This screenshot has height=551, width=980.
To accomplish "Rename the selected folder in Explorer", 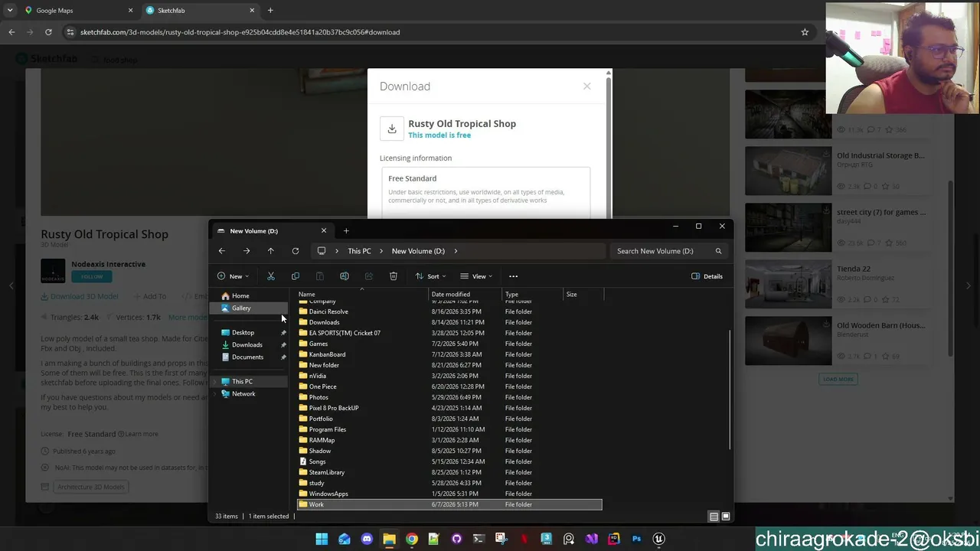I will tap(345, 276).
